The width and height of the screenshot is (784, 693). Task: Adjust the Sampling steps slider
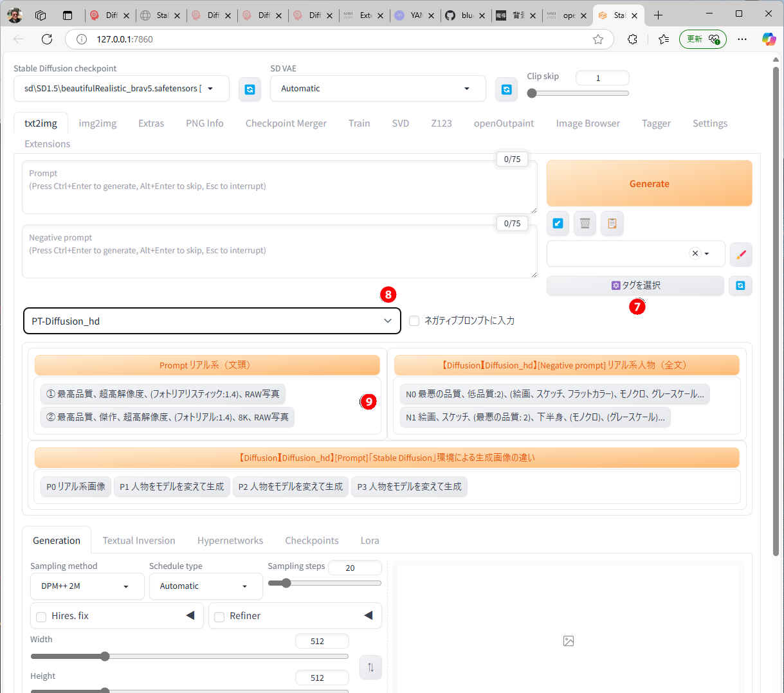(286, 583)
